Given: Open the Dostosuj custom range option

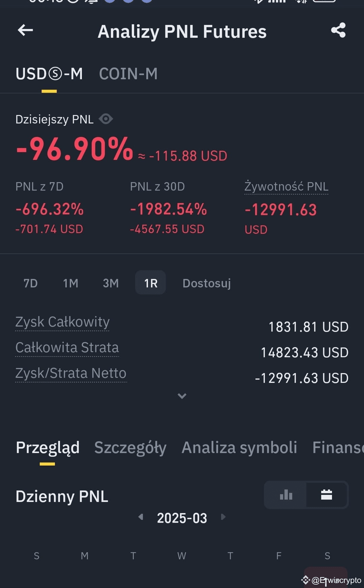Looking at the screenshot, I should [x=207, y=283].
